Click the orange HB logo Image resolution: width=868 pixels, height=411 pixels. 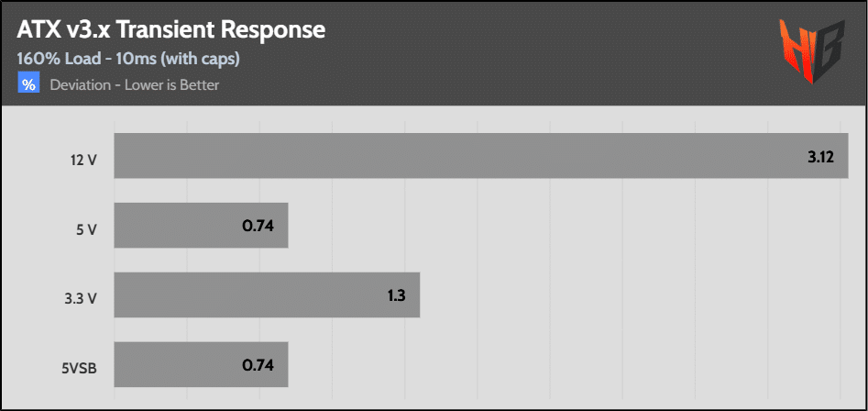810,53
